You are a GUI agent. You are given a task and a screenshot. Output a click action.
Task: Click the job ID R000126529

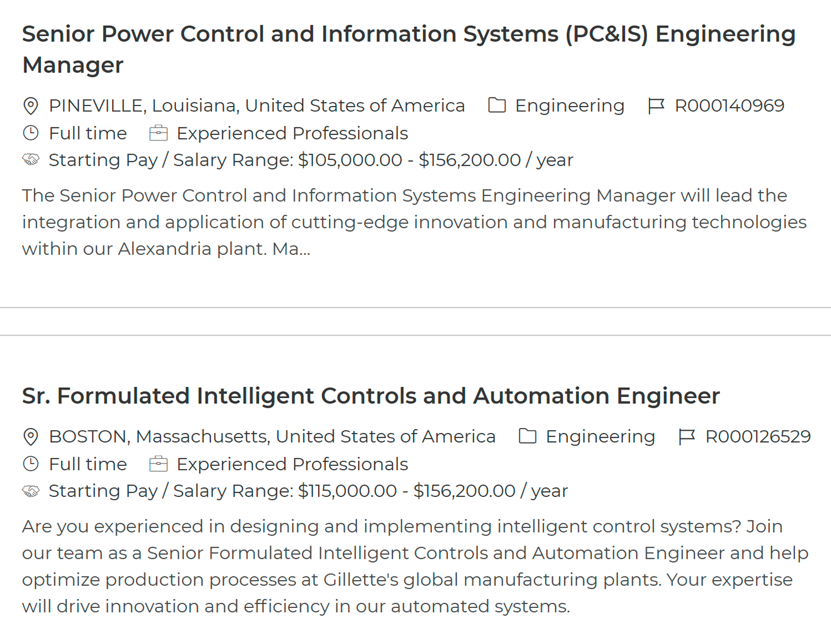[x=758, y=436]
